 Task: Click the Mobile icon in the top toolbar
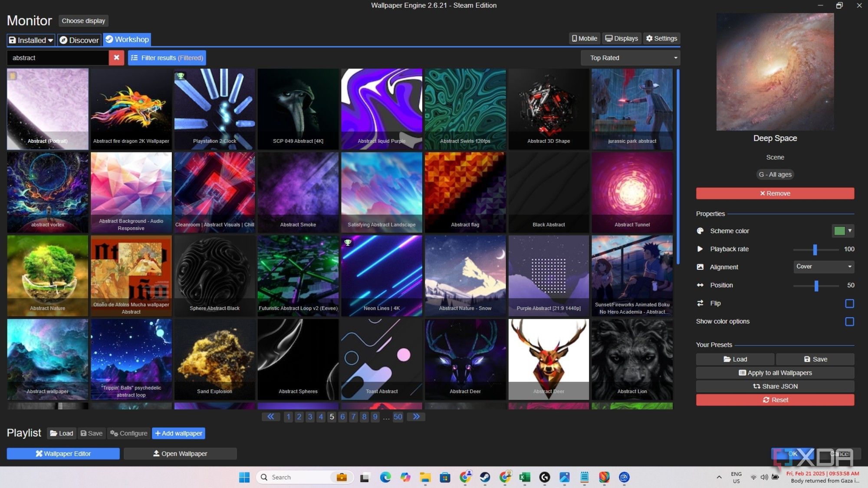pyautogui.click(x=584, y=38)
